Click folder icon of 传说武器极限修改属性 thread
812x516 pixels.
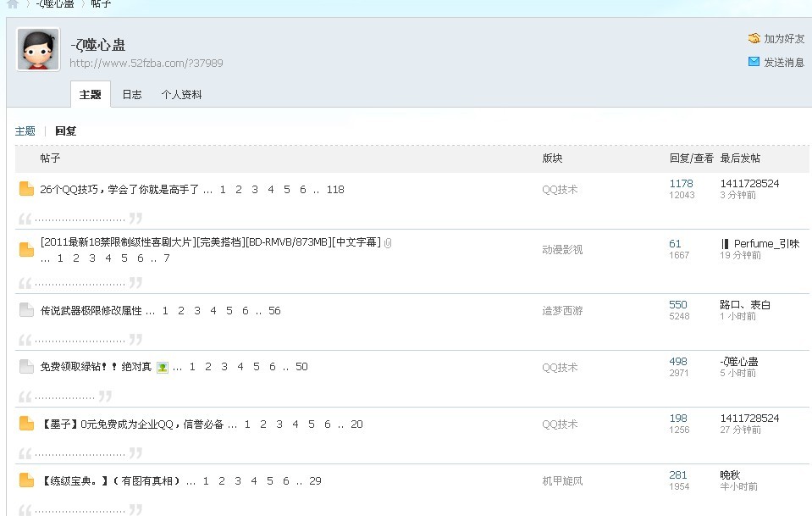[x=26, y=310]
